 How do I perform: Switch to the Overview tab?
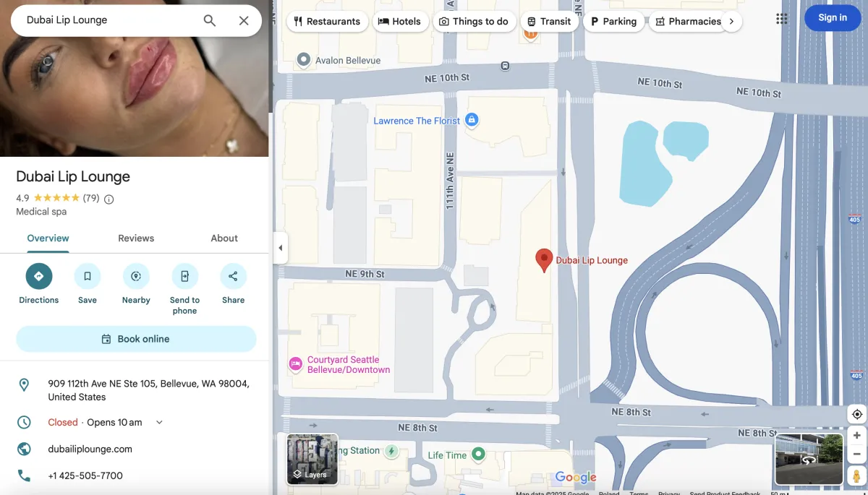pyautogui.click(x=48, y=238)
